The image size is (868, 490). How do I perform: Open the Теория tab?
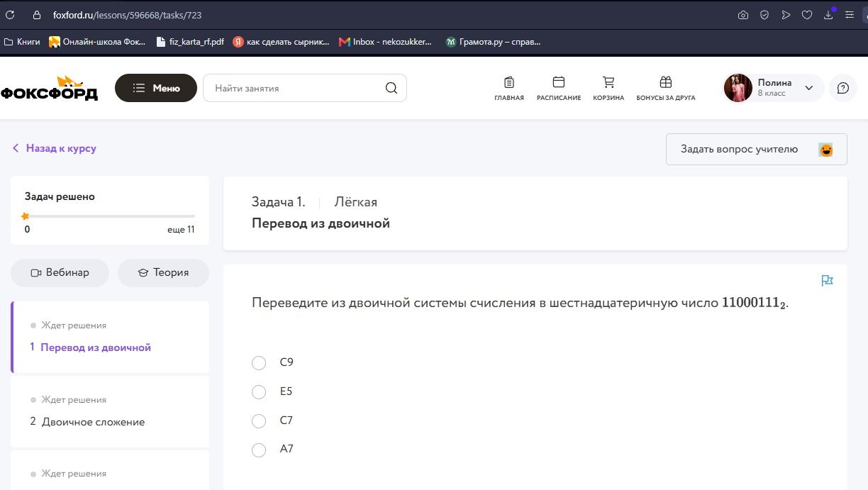[163, 273]
